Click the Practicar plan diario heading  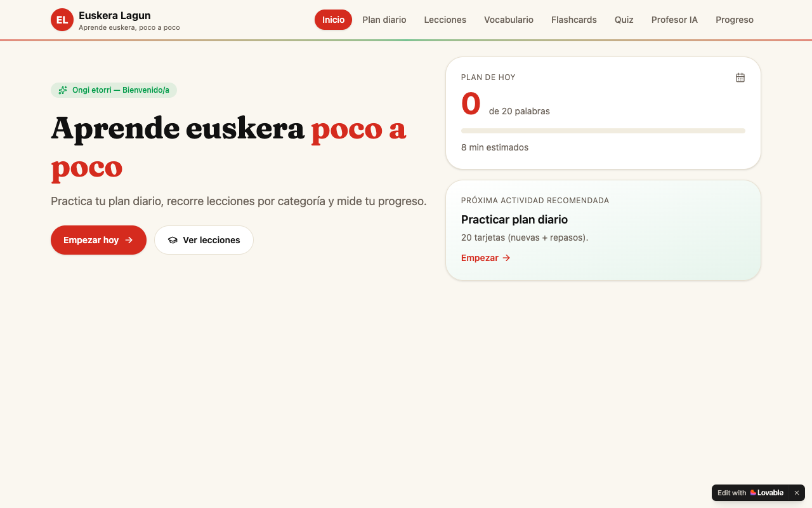click(514, 220)
